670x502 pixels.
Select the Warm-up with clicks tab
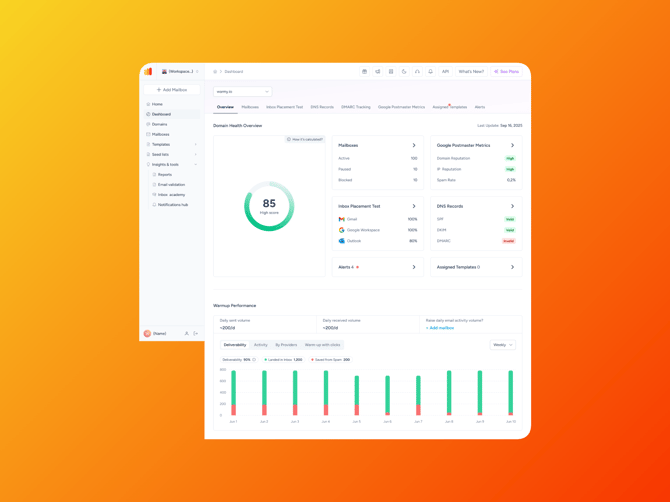(322, 345)
